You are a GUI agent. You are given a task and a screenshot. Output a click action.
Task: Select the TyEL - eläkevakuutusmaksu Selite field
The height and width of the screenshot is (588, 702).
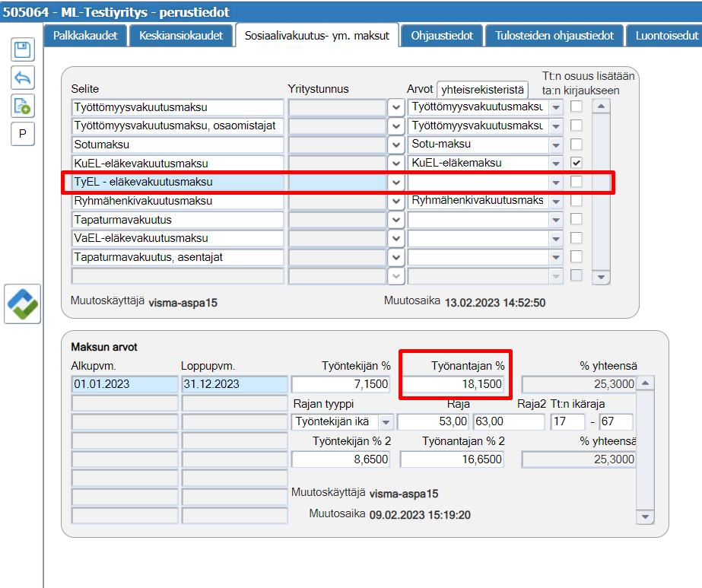tap(178, 183)
